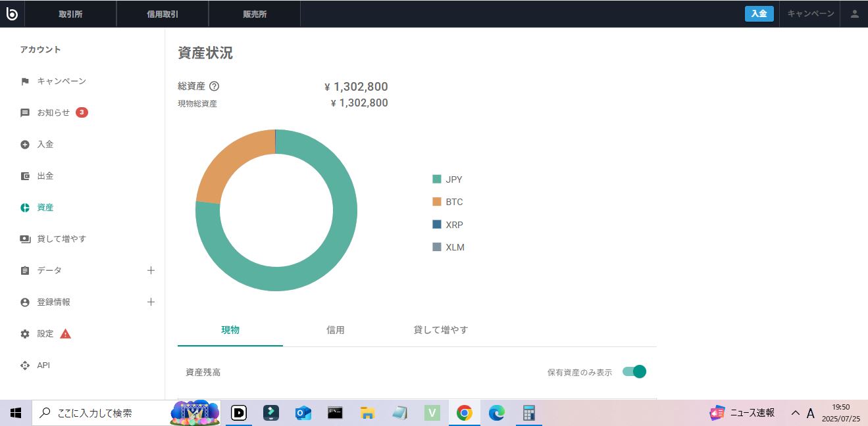This screenshot has height=426, width=868.
Task: Open the 販売所 header menu
Action: tap(255, 14)
